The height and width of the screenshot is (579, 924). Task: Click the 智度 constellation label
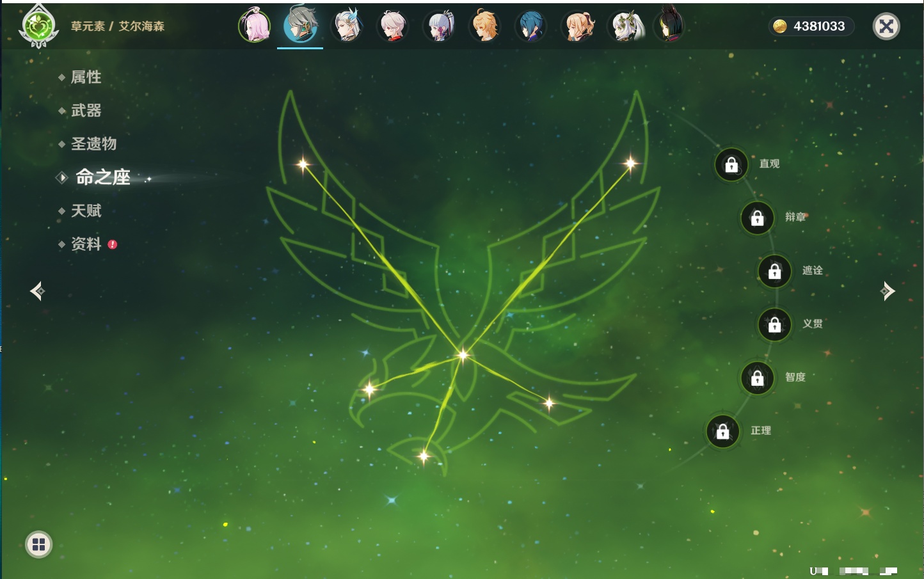[x=795, y=377]
